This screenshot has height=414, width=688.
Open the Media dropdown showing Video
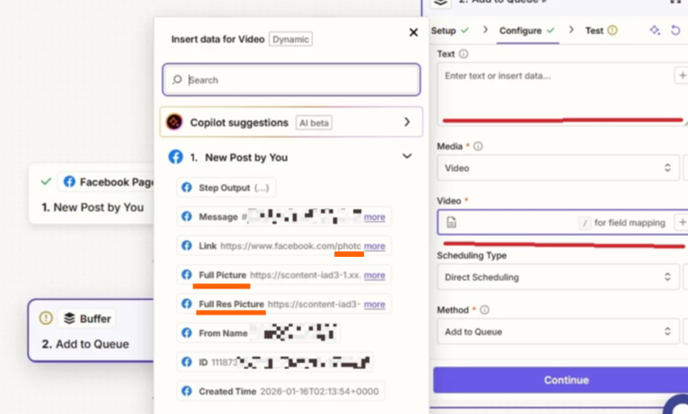(x=558, y=168)
